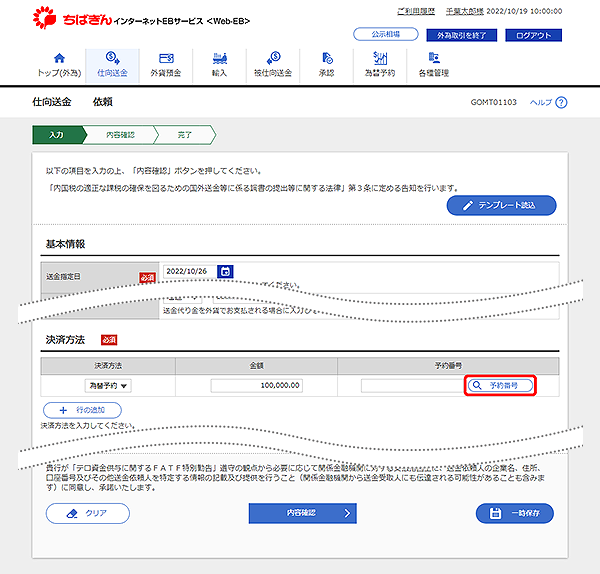The height and width of the screenshot is (574, 600).
Task: Open the 被仕向送金 incoming remittance menu
Action: [273, 65]
